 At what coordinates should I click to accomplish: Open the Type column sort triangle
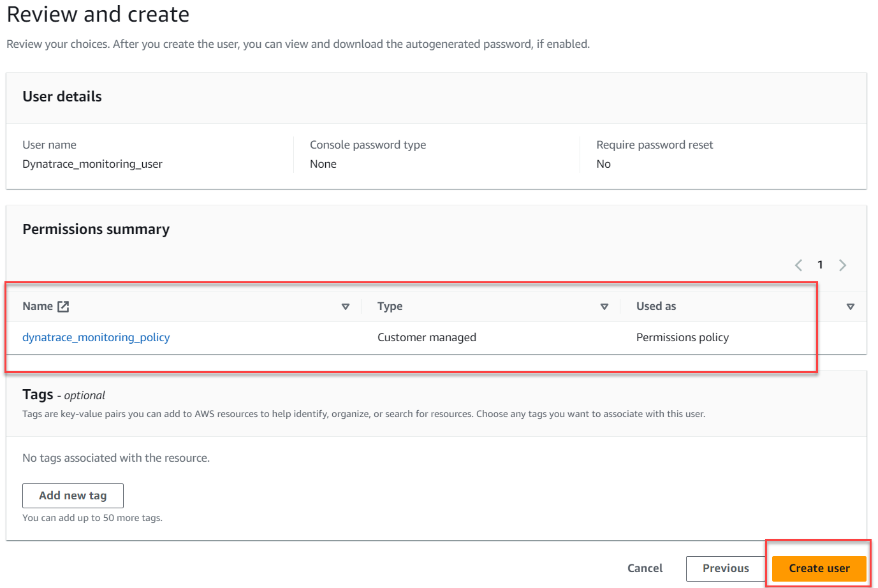pos(604,307)
